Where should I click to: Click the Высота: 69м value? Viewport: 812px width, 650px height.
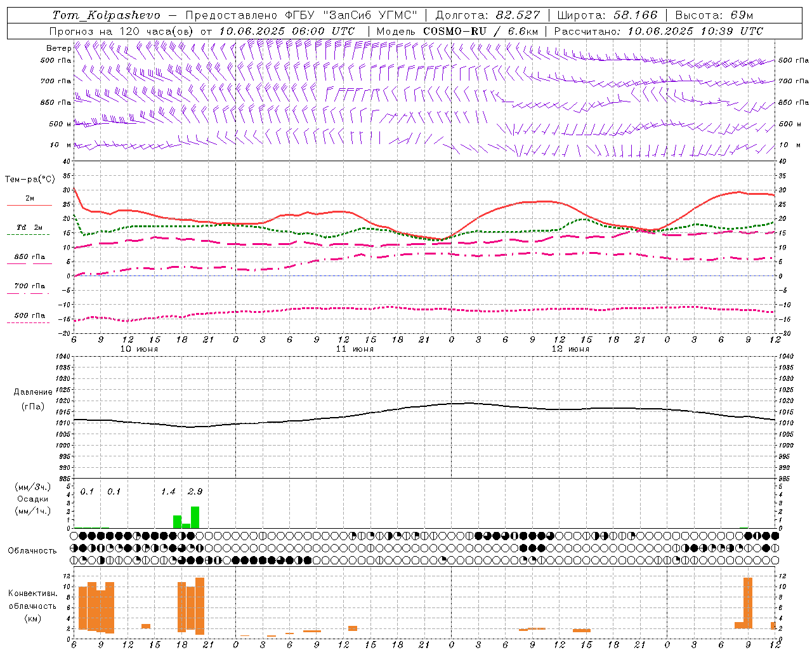coord(714,15)
